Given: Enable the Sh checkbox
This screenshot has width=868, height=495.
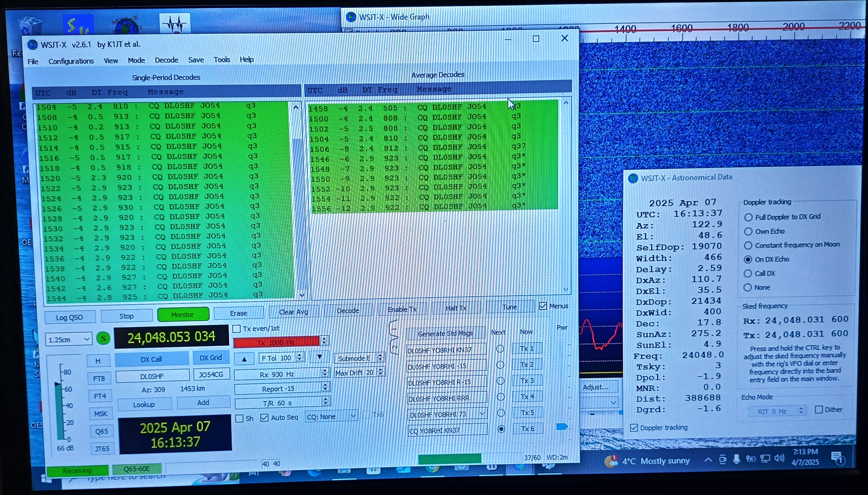Looking at the screenshot, I should [239, 419].
